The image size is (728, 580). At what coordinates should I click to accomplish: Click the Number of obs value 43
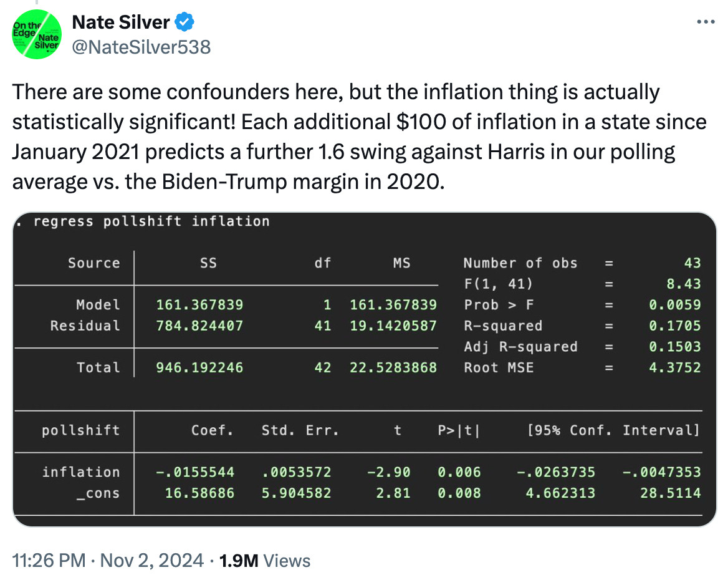click(x=691, y=263)
